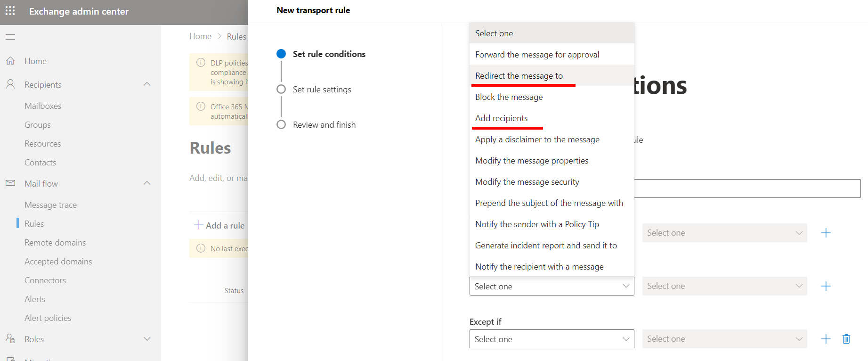
Task: Choose Notify the sender with a Policy Tip
Action: tap(552, 224)
